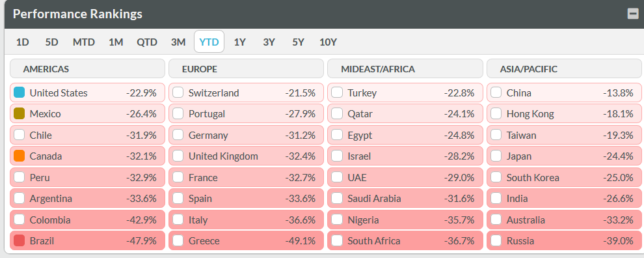Switch to the 1D time period tab
The image size is (644, 258).
(x=23, y=42)
